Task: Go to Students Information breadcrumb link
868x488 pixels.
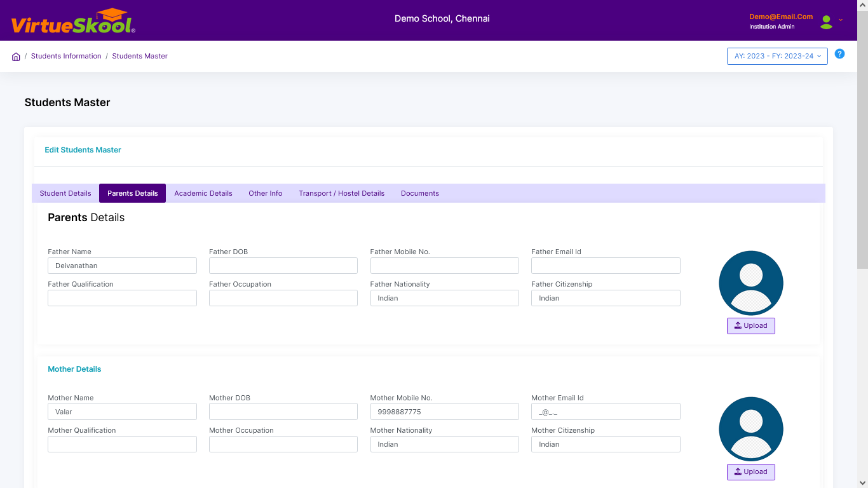Action: click(x=66, y=56)
